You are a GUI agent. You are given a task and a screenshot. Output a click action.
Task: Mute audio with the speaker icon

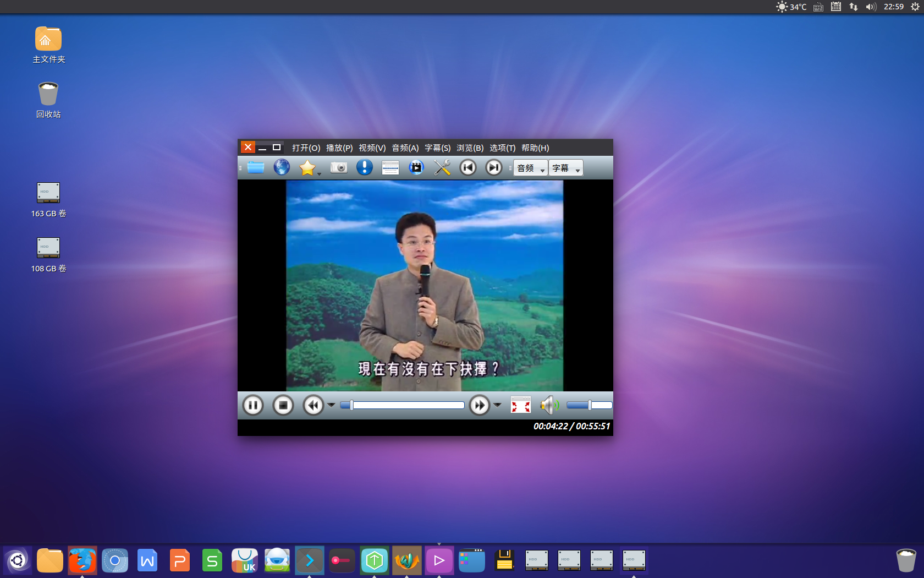coord(549,406)
